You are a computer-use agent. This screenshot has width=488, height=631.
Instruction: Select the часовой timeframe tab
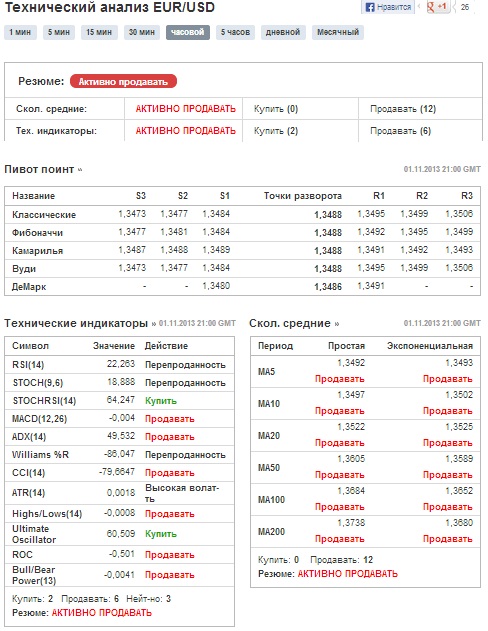(x=187, y=32)
